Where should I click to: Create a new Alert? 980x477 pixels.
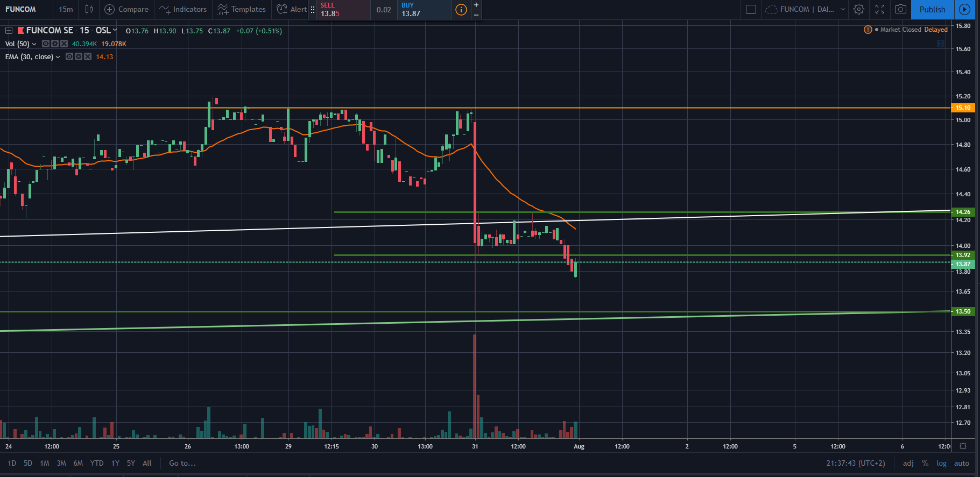pos(291,9)
